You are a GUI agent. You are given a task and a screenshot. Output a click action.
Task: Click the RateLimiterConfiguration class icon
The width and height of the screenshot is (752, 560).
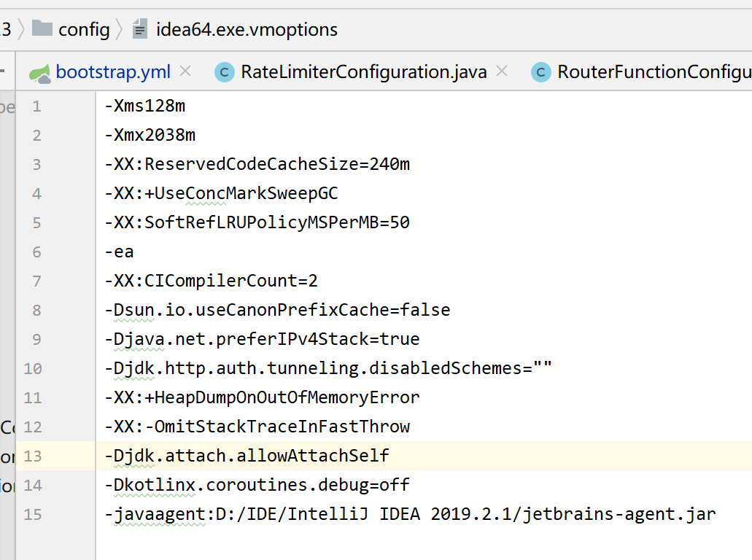[224, 72]
